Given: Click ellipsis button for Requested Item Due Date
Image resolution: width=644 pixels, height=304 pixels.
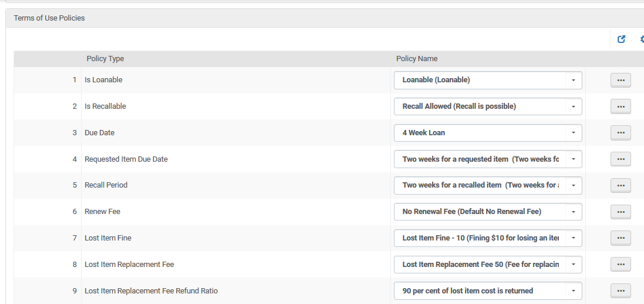Looking at the screenshot, I should 621,159.
